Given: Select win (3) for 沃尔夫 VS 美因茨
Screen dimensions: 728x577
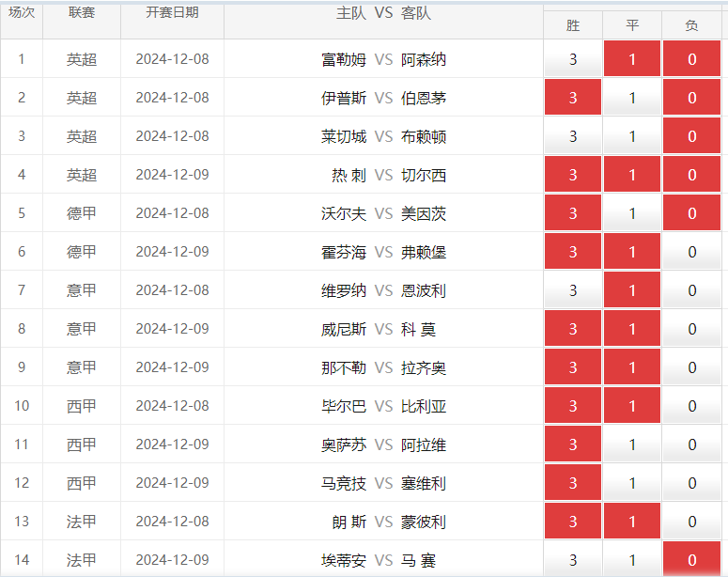Looking at the screenshot, I should pyautogui.click(x=573, y=212).
